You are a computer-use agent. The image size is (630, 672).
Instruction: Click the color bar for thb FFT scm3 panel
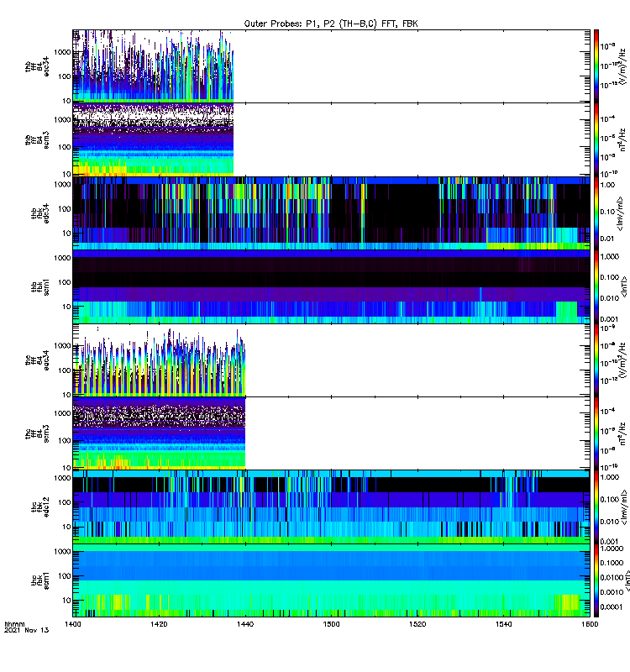click(x=596, y=139)
